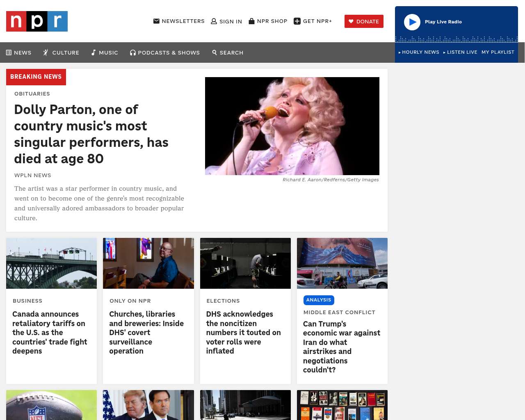
Task: Click the Search magnifier icon
Action: coord(215,52)
